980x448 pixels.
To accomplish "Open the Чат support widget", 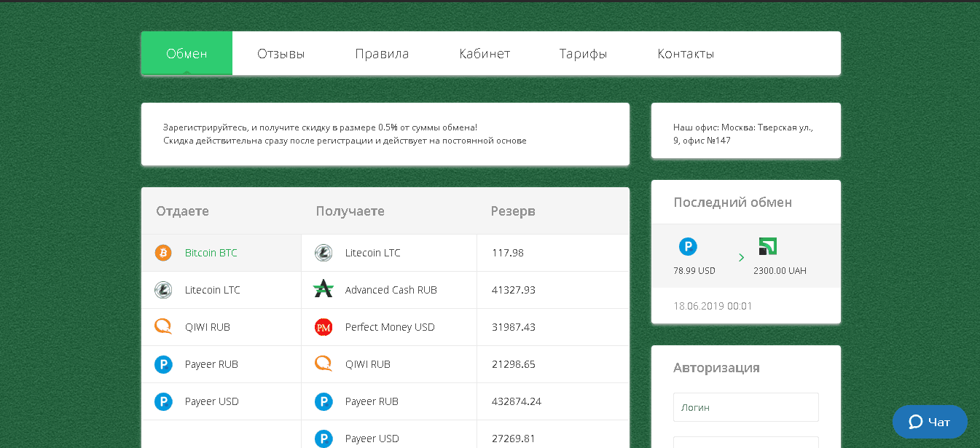I will pos(930,422).
